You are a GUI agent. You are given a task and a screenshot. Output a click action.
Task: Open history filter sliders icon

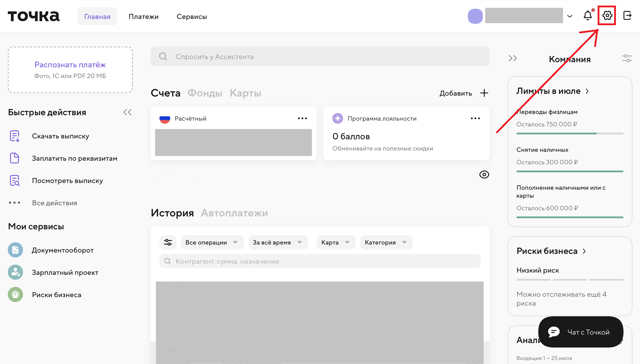[168, 242]
